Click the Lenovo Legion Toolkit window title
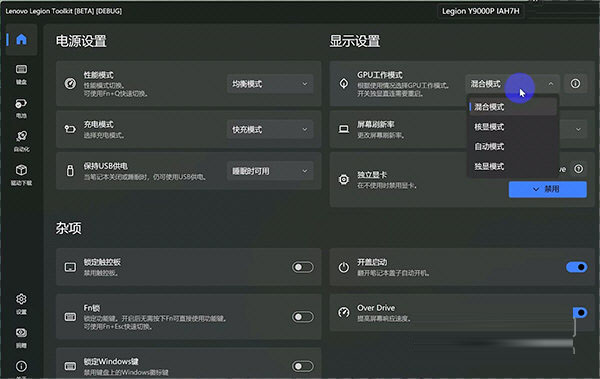This screenshot has height=379, width=600. 64,11
